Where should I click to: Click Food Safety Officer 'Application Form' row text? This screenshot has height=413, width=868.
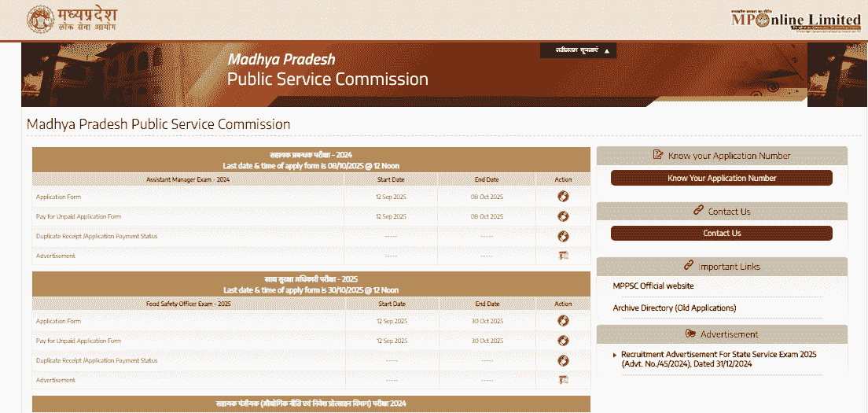(58, 321)
